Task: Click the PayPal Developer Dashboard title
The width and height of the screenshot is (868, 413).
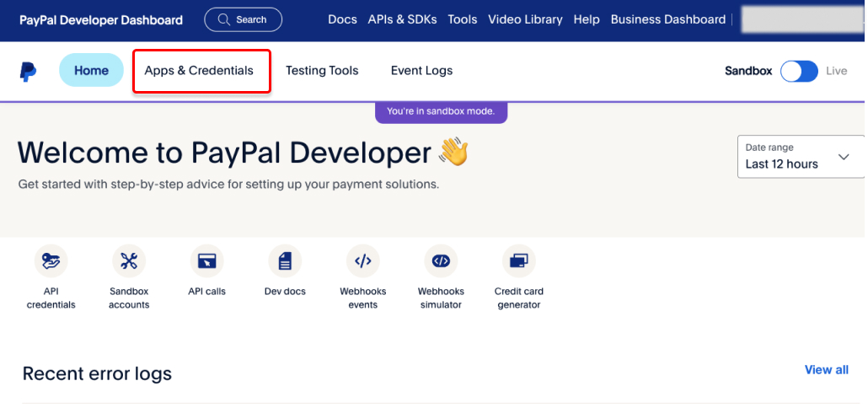Action: coord(101,20)
